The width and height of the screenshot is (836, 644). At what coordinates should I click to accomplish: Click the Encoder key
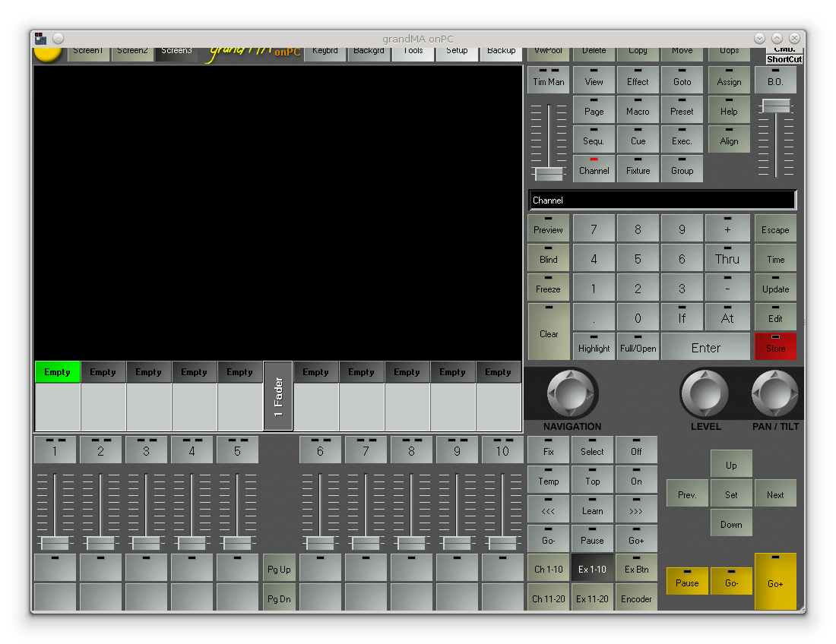[x=636, y=598]
